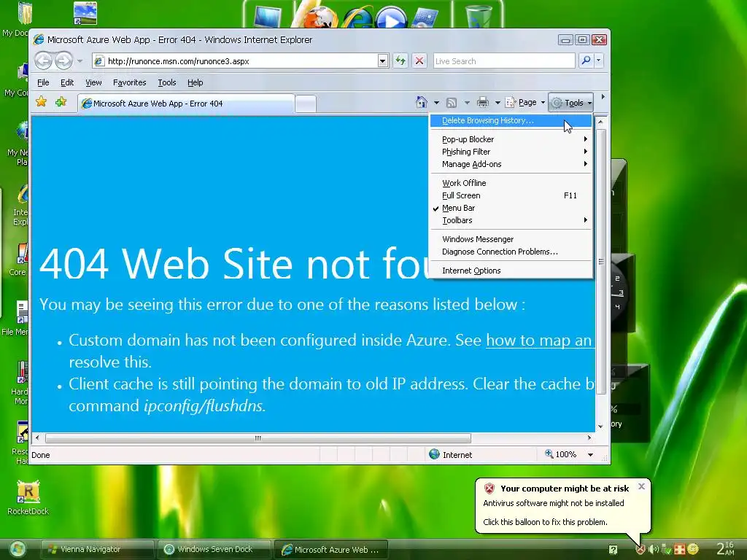
Task: Open the Tools menu in menu bar
Action: coord(167,82)
